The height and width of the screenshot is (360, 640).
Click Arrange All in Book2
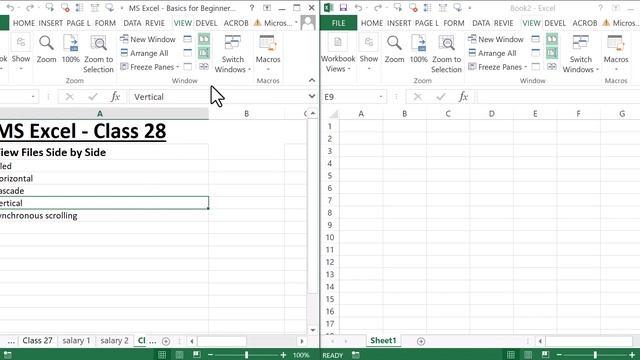tap(492, 53)
